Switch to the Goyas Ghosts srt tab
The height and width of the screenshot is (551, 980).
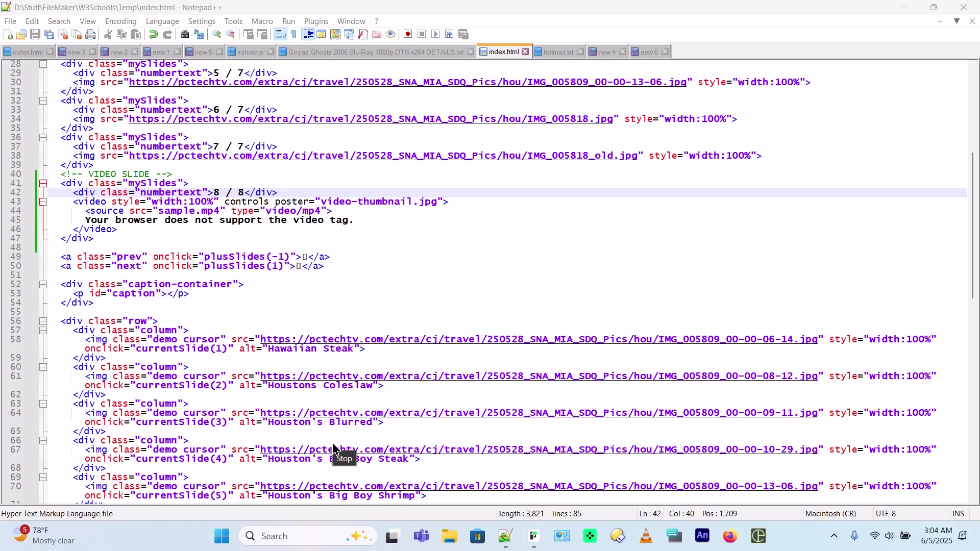point(376,52)
